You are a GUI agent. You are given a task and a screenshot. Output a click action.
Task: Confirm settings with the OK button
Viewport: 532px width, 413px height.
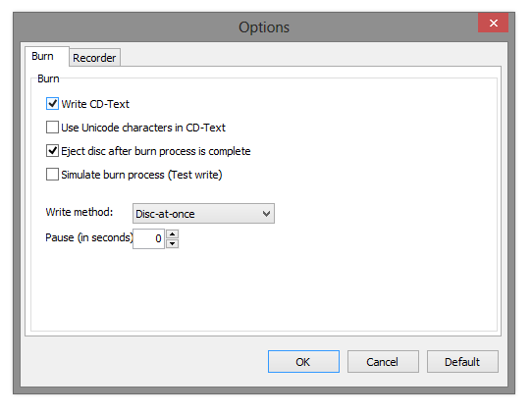pos(303,362)
